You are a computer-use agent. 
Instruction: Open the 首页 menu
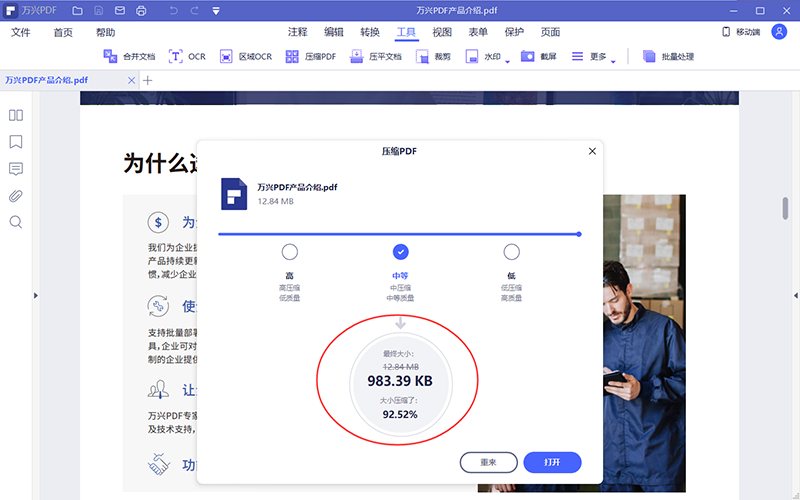coord(63,33)
